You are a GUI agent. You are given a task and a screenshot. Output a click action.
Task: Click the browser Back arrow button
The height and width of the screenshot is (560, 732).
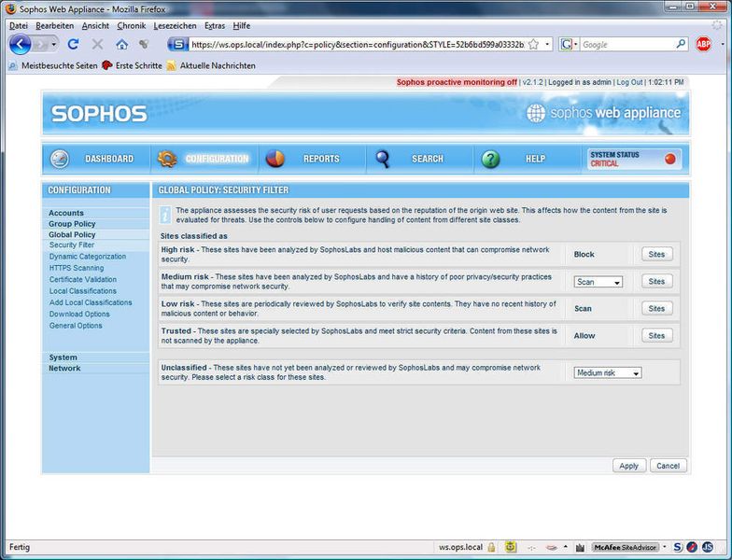coord(21,45)
